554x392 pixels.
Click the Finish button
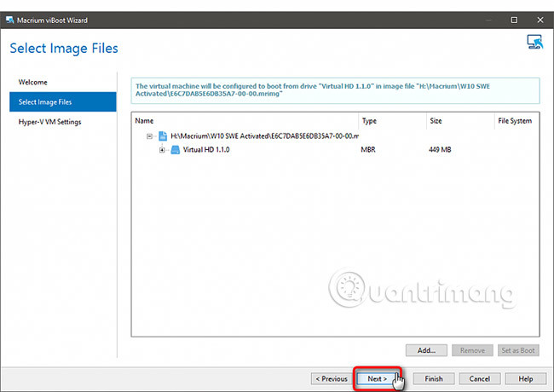pyautogui.click(x=434, y=378)
